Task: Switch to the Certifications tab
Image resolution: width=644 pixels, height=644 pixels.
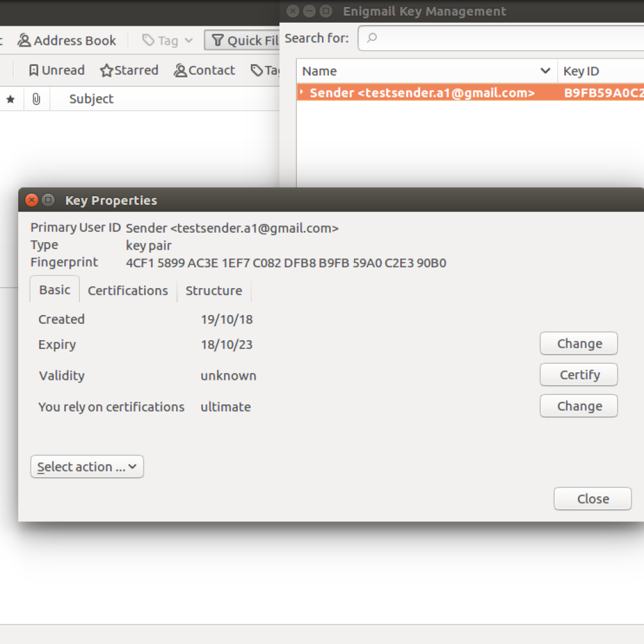Action: point(128,291)
